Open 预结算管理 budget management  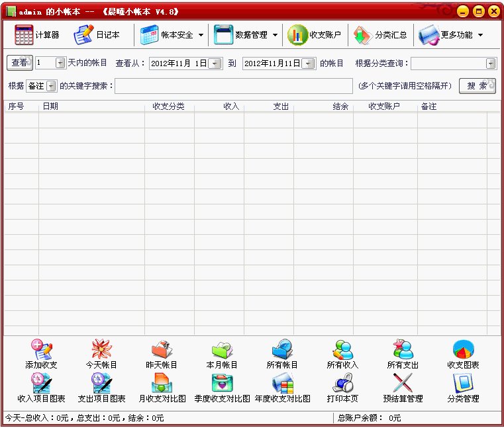[403, 388]
